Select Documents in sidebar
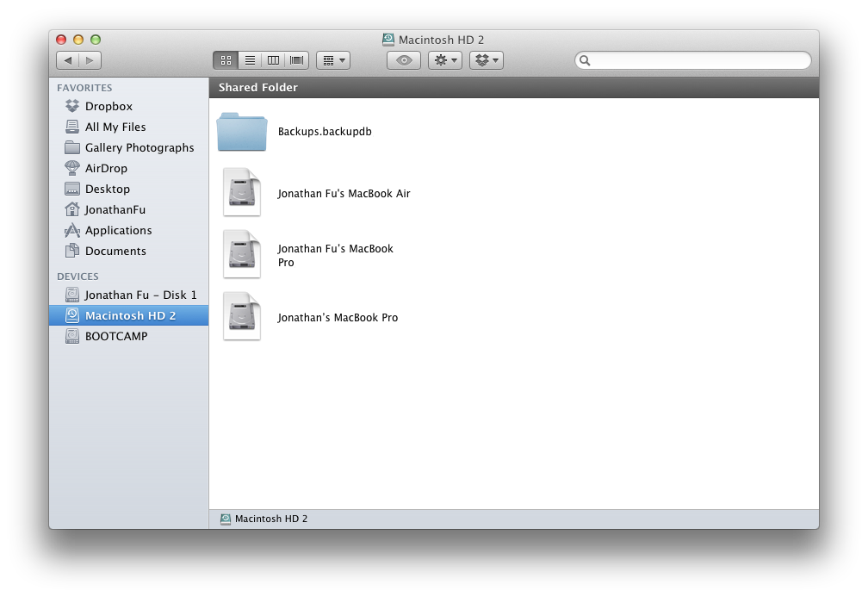This screenshot has width=868, height=597. pyautogui.click(x=128, y=251)
